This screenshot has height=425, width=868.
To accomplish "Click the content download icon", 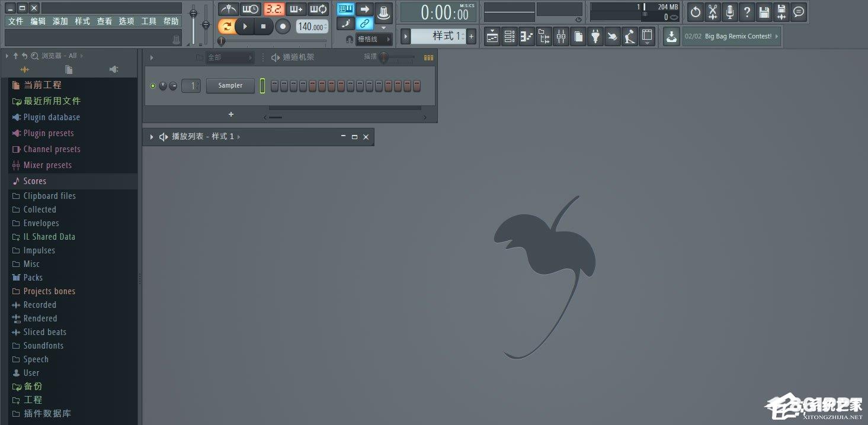I will pos(671,36).
